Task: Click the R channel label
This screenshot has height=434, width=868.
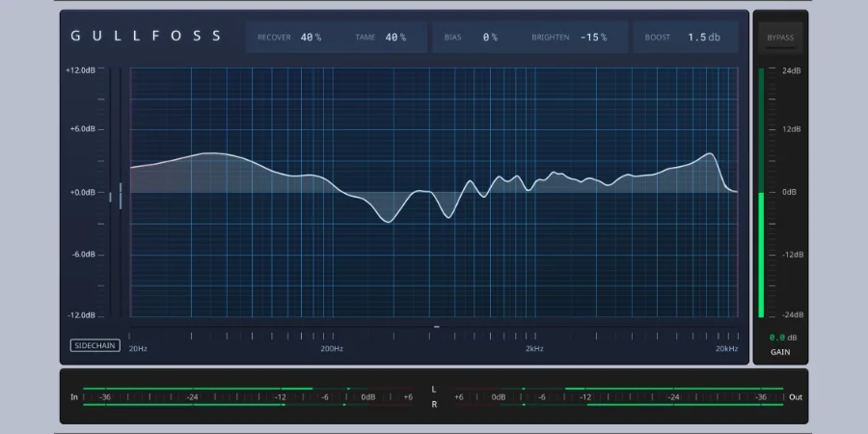Action: [434, 405]
